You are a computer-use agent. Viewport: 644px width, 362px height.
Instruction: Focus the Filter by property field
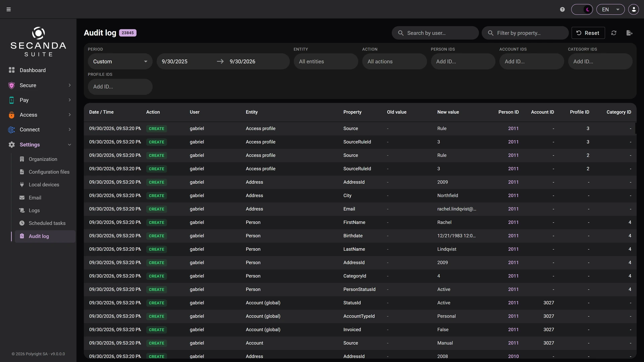525,33
